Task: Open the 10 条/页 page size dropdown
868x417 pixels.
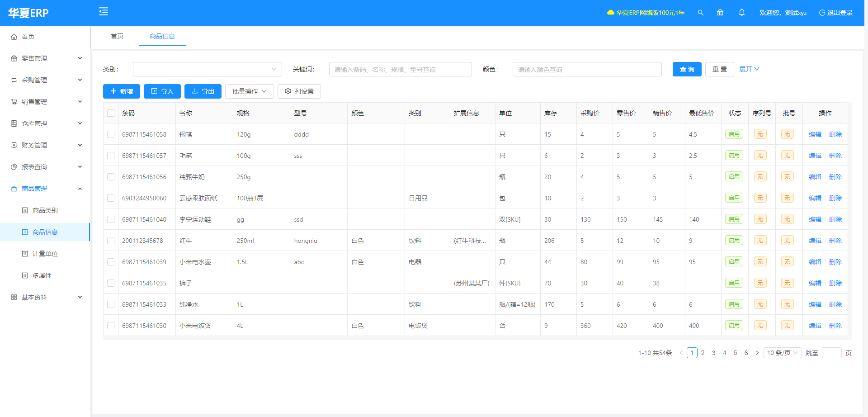Action: click(x=783, y=353)
